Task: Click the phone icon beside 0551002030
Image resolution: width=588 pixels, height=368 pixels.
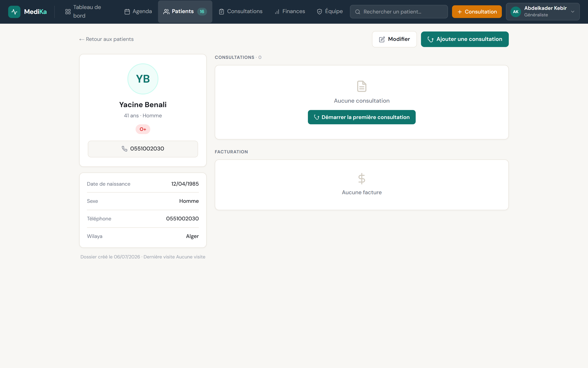Action: pos(124,149)
